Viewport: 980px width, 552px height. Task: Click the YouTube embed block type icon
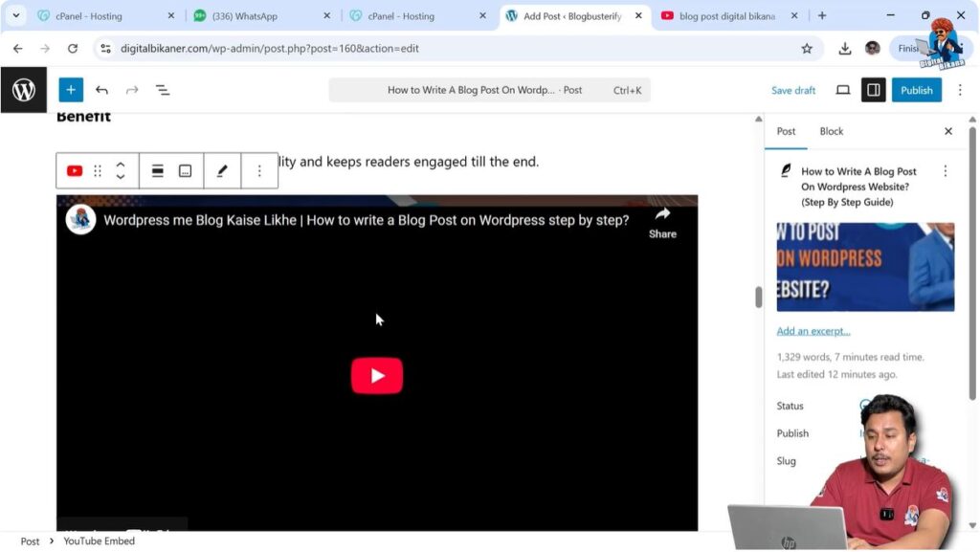[x=74, y=170]
